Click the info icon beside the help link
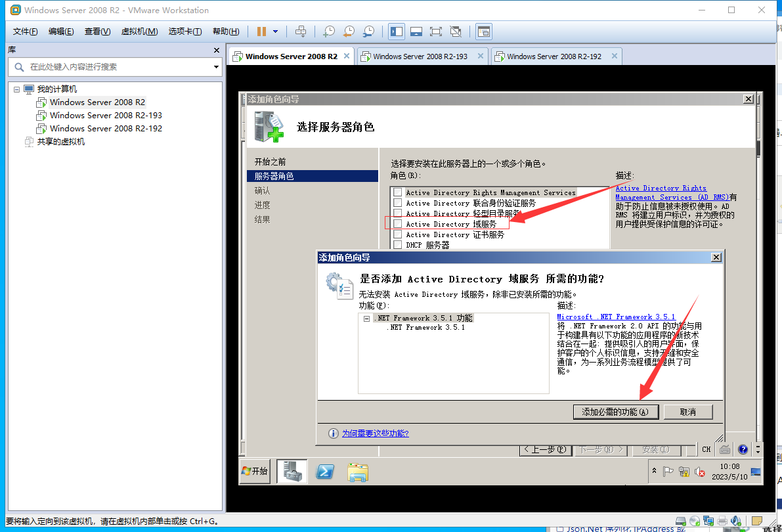 point(333,433)
